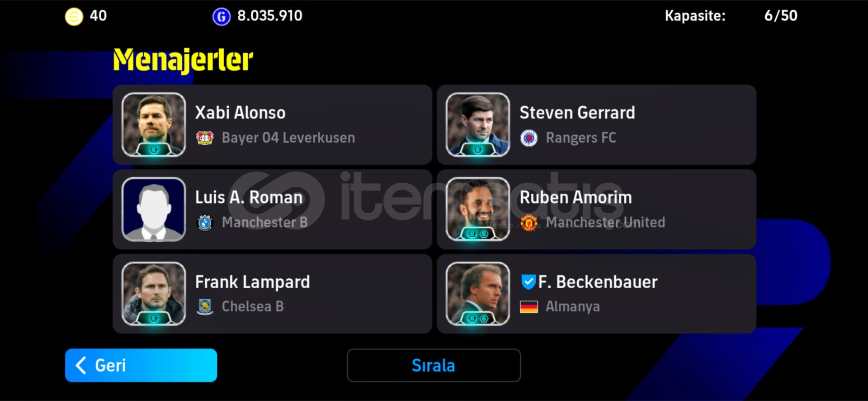Tap the Chelsea B club crest
Screen dimensions: 868x401
point(205,306)
